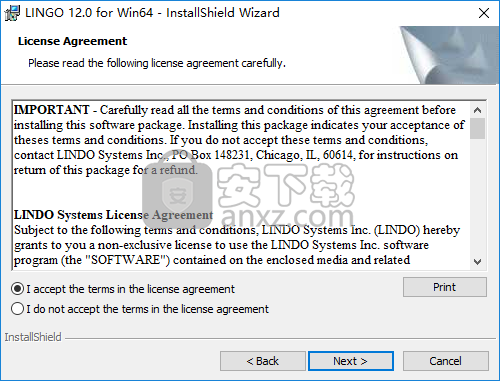Screen dimensions: 500x381
Task: Select the accept terms radio button
Action: click(x=17, y=289)
